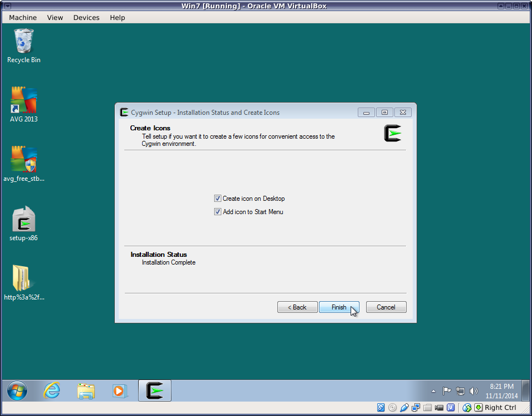Open the VirtualBox View menu
This screenshot has height=416, width=532.
click(55, 17)
